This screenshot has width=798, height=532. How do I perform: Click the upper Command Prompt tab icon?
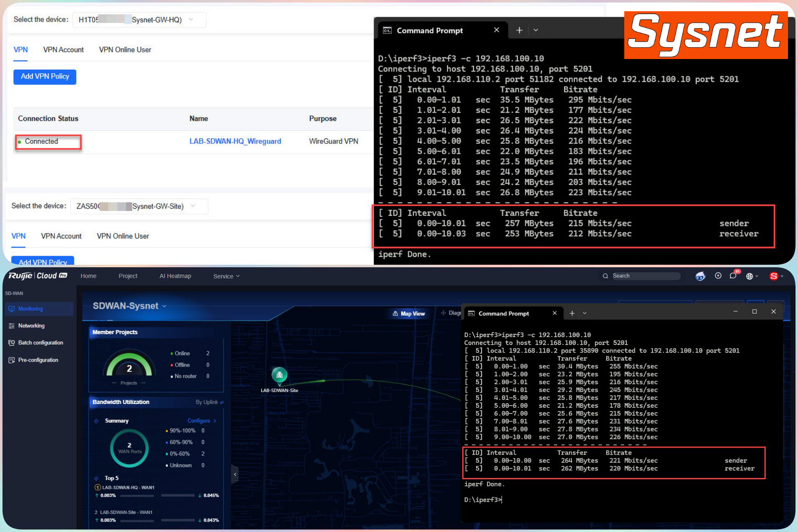pos(387,30)
